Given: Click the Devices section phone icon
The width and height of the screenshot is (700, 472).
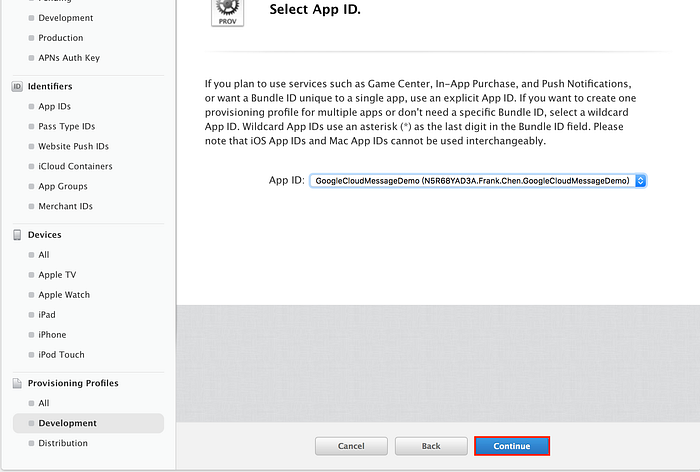Looking at the screenshot, I should pyautogui.click(x=17, y=235).
